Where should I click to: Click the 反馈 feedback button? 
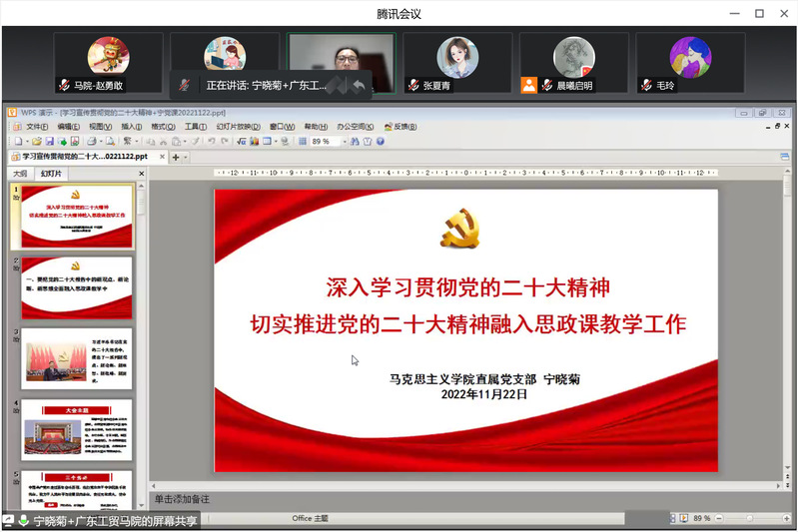pyautogui.click(x=403, y=127)
